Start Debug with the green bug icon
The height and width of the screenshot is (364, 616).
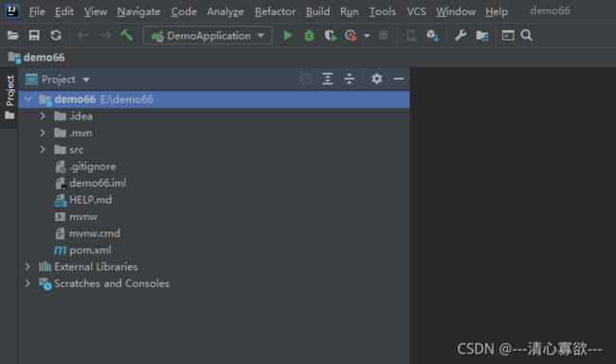click(x=309, y=36)
